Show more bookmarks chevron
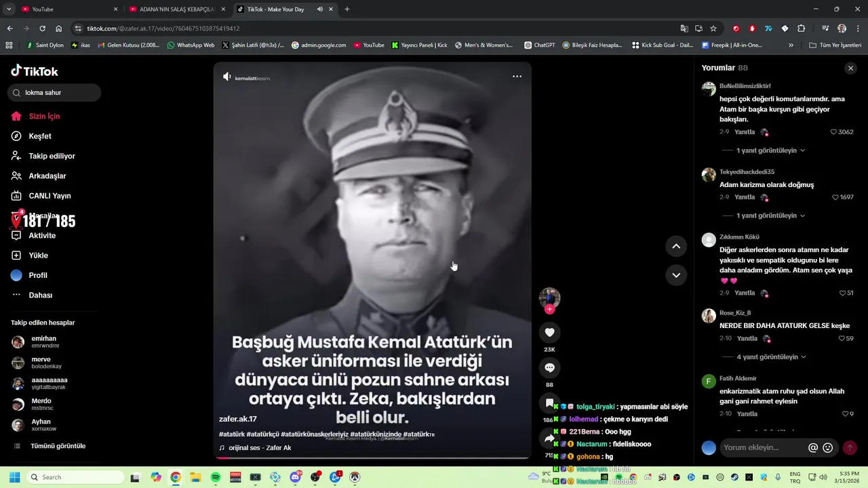868x488 pixels. coord(791,45)
